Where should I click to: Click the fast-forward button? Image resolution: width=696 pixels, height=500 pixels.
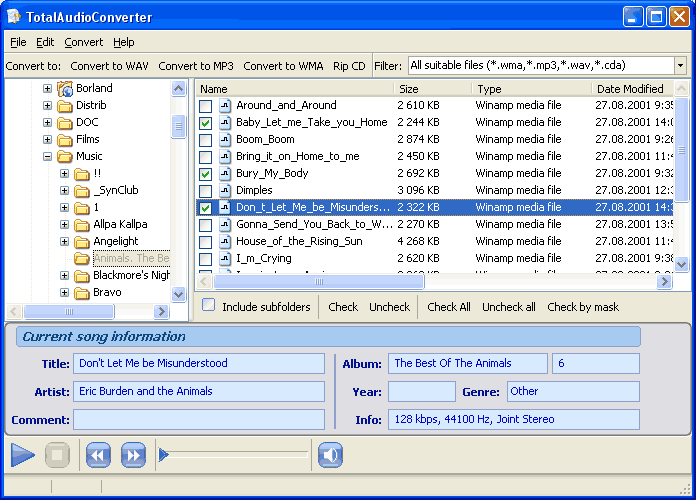pyautogui.click(x=133, y=456)
